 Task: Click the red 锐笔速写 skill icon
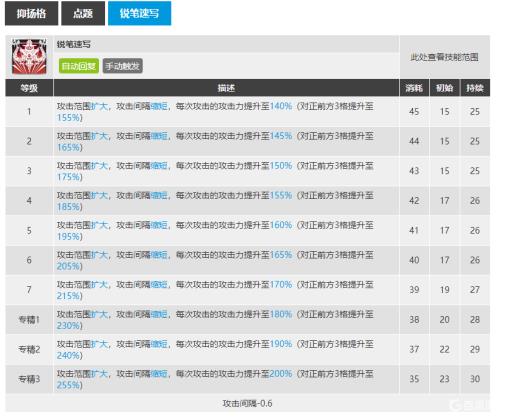coord(29,57)
